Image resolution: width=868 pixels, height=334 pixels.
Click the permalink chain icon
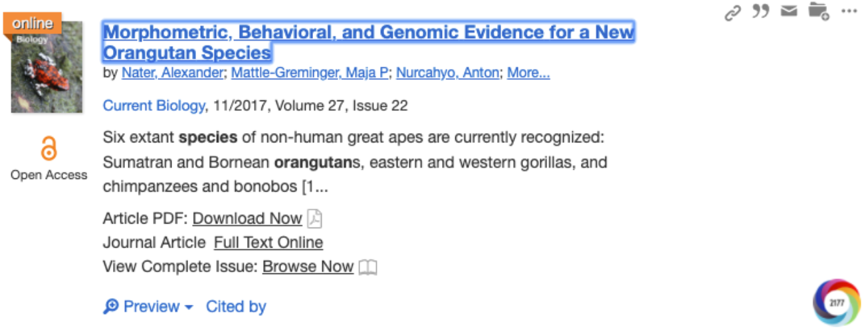pyautogui.click(x=732, y=12)
